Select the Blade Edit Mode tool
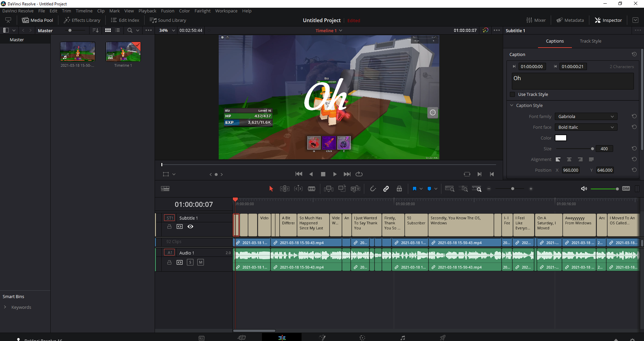Screen dimensions: 644x341 tap(312, 189)
